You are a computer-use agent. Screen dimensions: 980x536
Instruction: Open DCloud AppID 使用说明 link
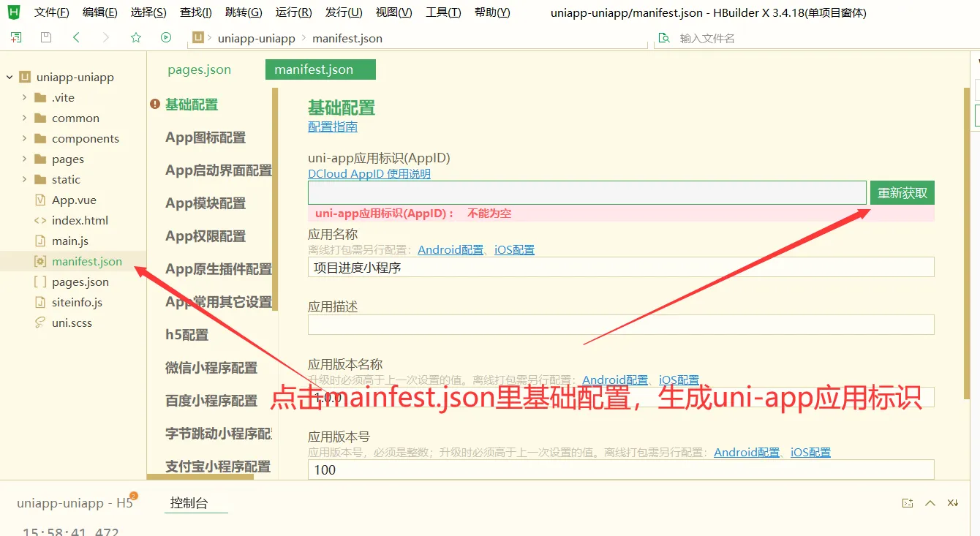click(x=369, y=174)
